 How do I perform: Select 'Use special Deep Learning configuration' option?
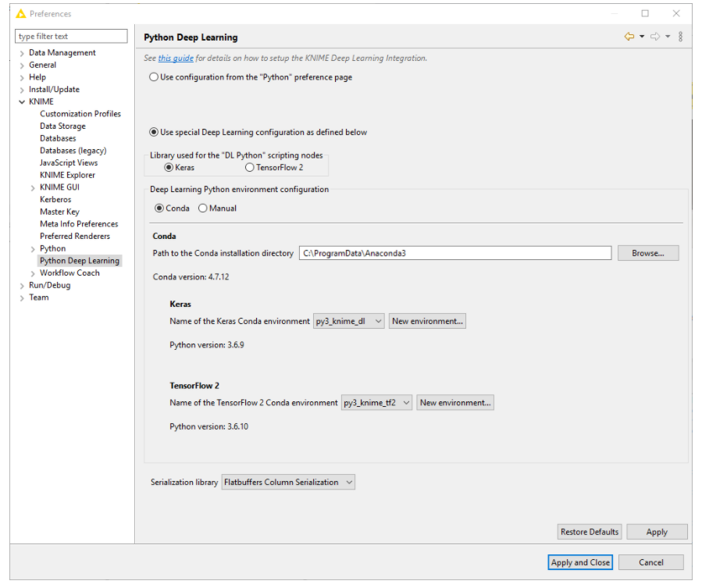(154, 132)
